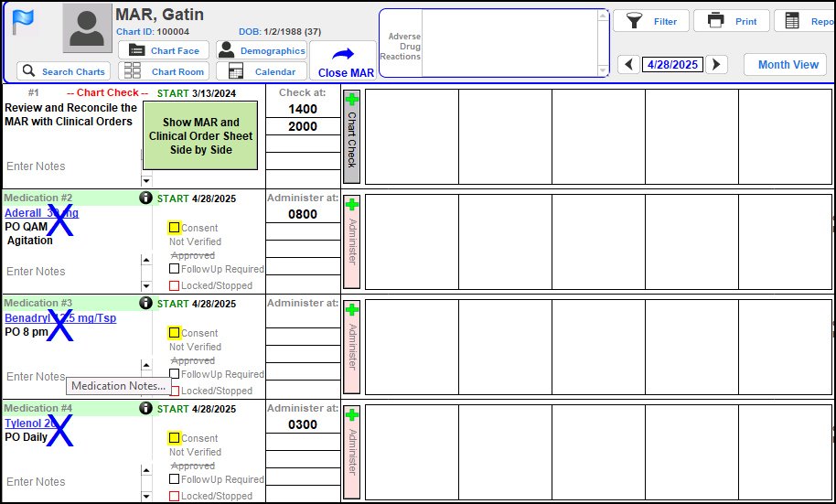Open patient Demographics
The image size is (836, 504).
point(262,50)
